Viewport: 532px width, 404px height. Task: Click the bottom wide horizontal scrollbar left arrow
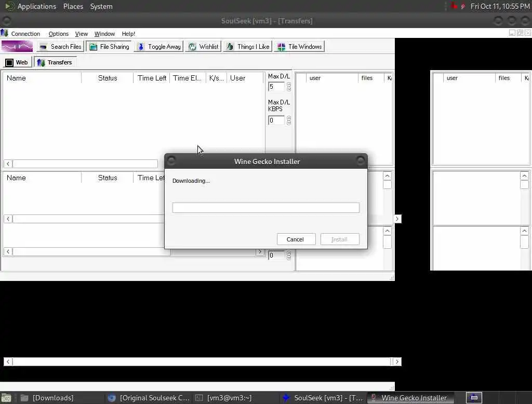(8, 361)
